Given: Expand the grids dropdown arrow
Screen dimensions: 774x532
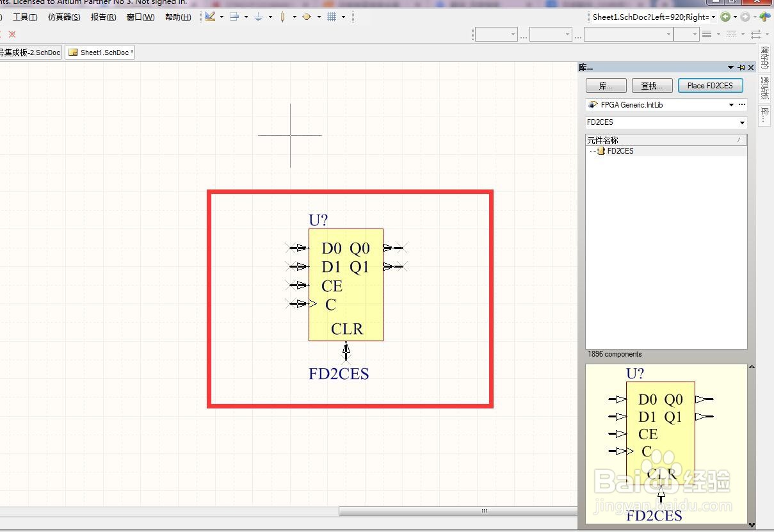Looking at the screenshot, I should coord(343,17).
